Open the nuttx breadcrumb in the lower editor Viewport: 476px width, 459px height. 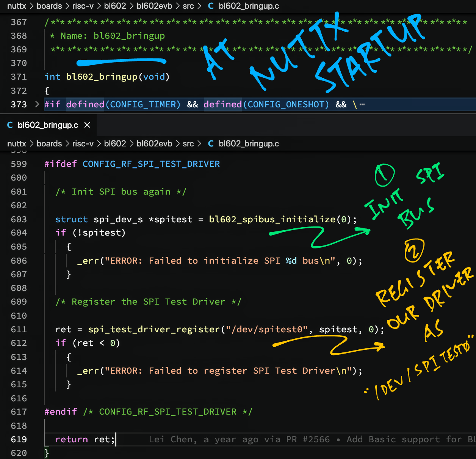pyautogui.click(x=17, y=144)
